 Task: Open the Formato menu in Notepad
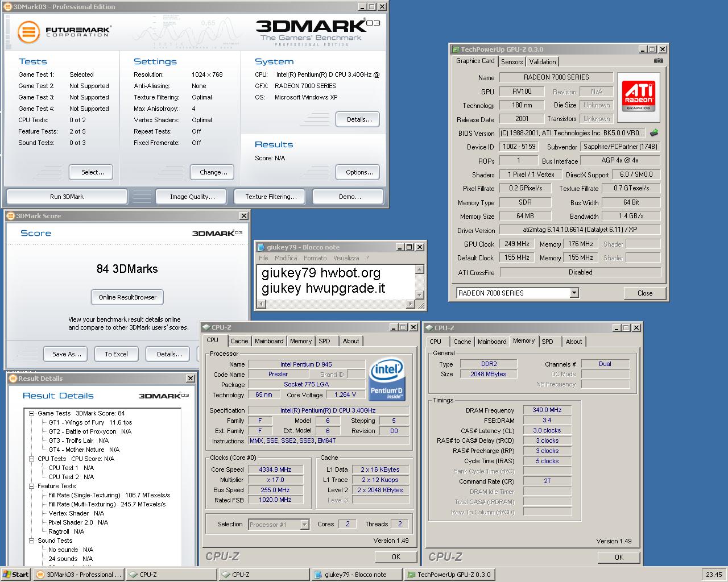pyautogui.click(x=315, y=258)
